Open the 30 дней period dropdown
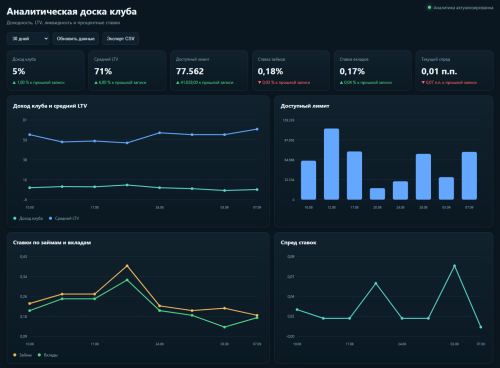 tap(28, 39)
